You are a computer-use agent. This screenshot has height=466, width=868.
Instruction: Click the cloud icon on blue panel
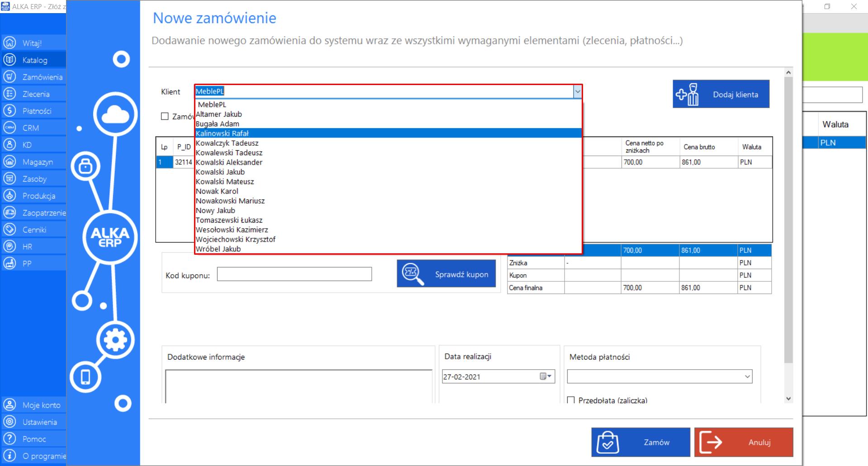(x=115, y=114)
